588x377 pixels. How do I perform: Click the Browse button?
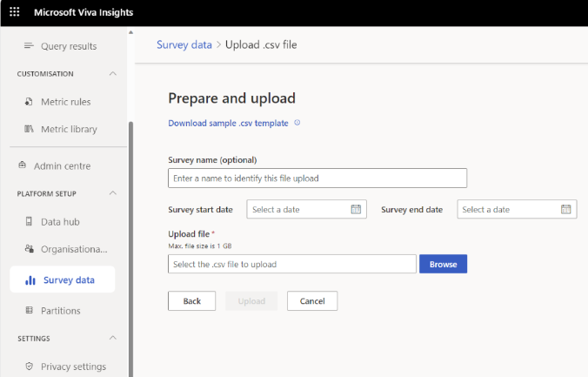click(443, 264)
